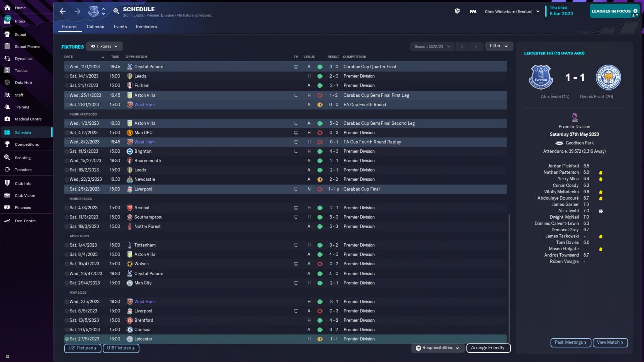The image size is (644, 362).
Task: Sort fixtures by the Competition column
Action: point(355,57)
